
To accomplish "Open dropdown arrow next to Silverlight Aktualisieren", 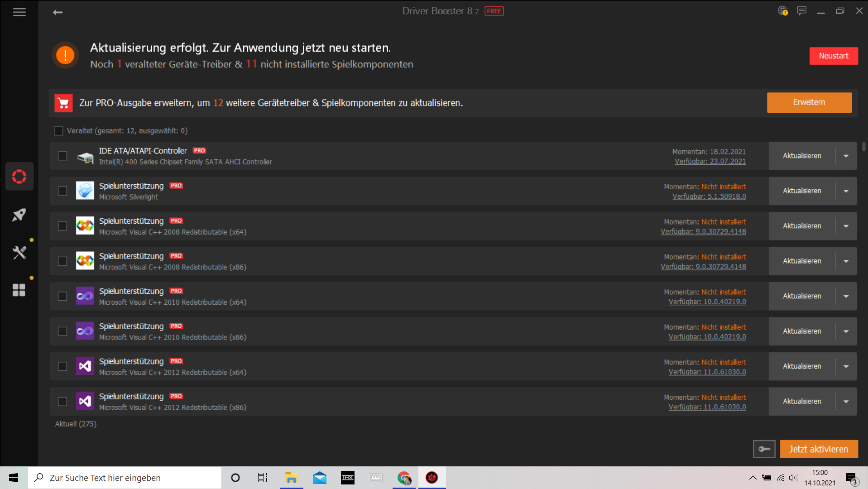I will coord(846,191).
